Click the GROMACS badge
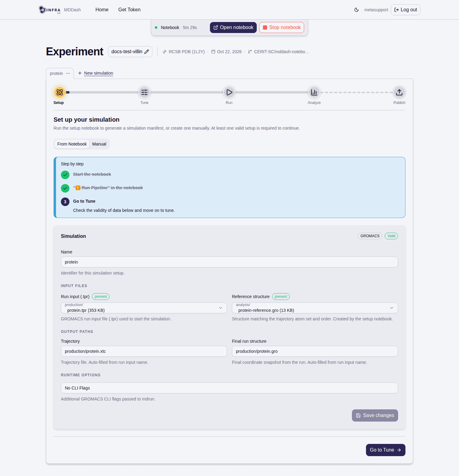This screenshot has width=459, height=476. coord(370,236)
